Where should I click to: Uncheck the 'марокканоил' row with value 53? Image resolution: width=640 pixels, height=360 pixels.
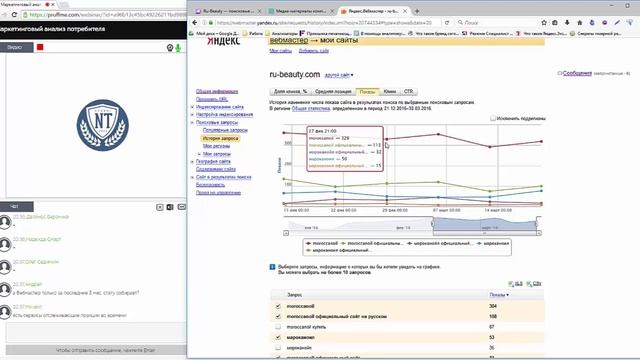point(278,338)
